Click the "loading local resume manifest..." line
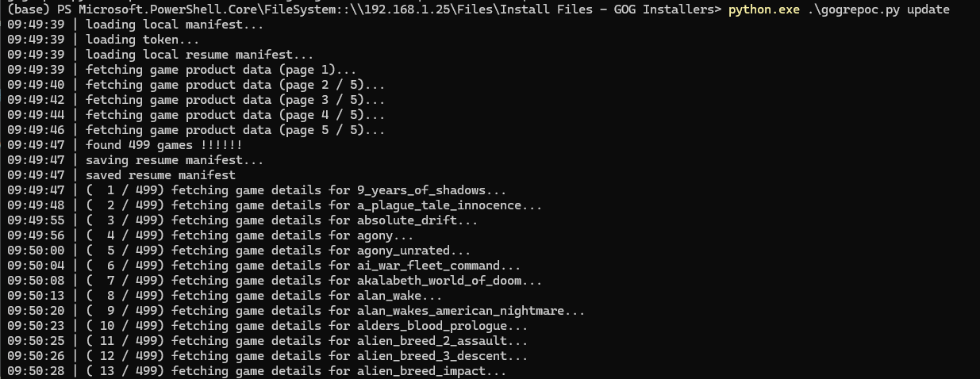 198,55
